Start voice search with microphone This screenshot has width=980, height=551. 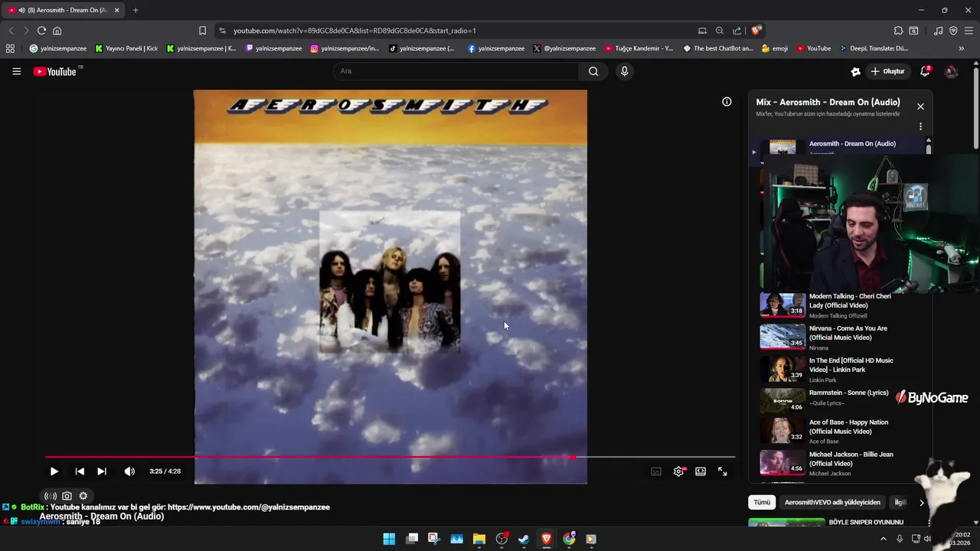coord(625,71)
